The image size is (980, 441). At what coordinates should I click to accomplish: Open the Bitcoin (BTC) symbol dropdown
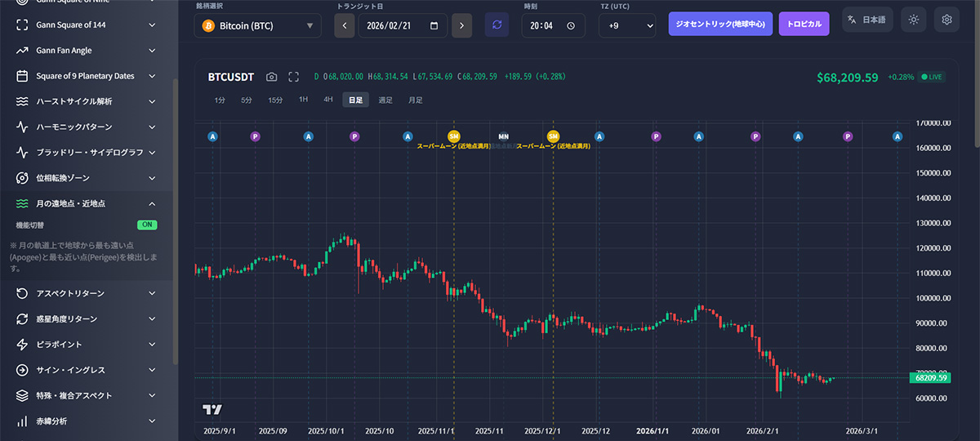[x=258, y=26]
